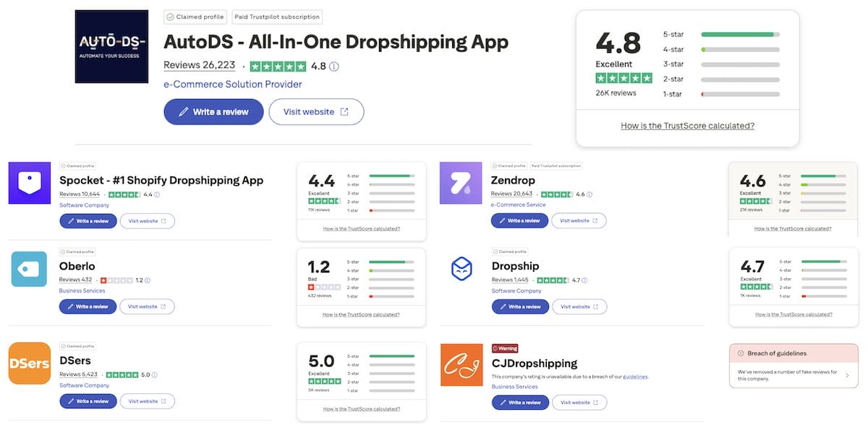Visit Zendrop's website
The image size is (868, 438).
pyautogui.click(x=579, y=220)
